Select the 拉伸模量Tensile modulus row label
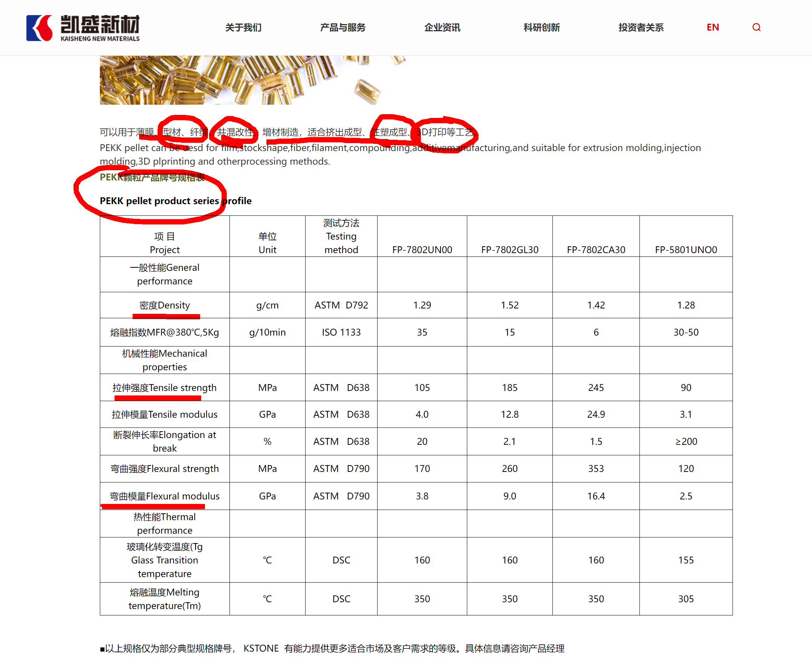Screen dimensions: 812x664 pos(165,415)
